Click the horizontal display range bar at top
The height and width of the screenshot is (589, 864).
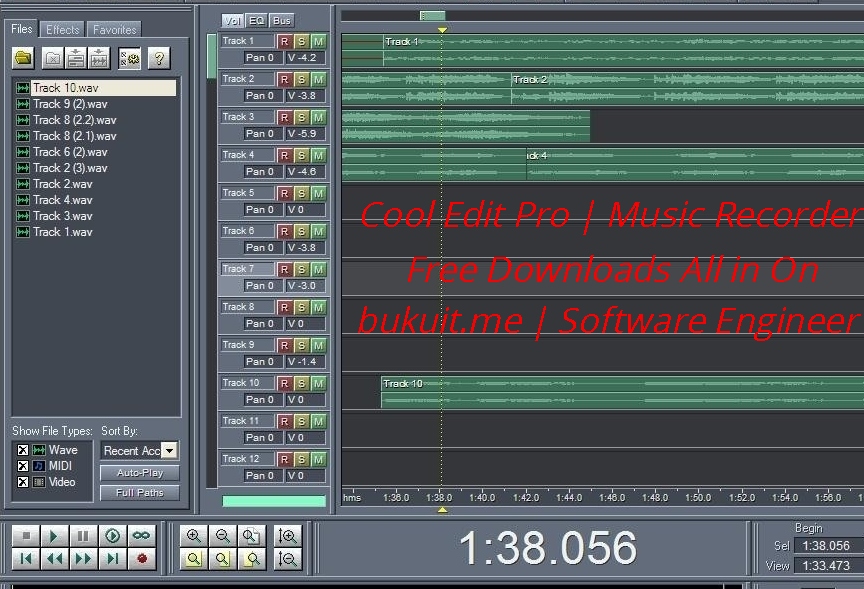[x=433, y=16]
